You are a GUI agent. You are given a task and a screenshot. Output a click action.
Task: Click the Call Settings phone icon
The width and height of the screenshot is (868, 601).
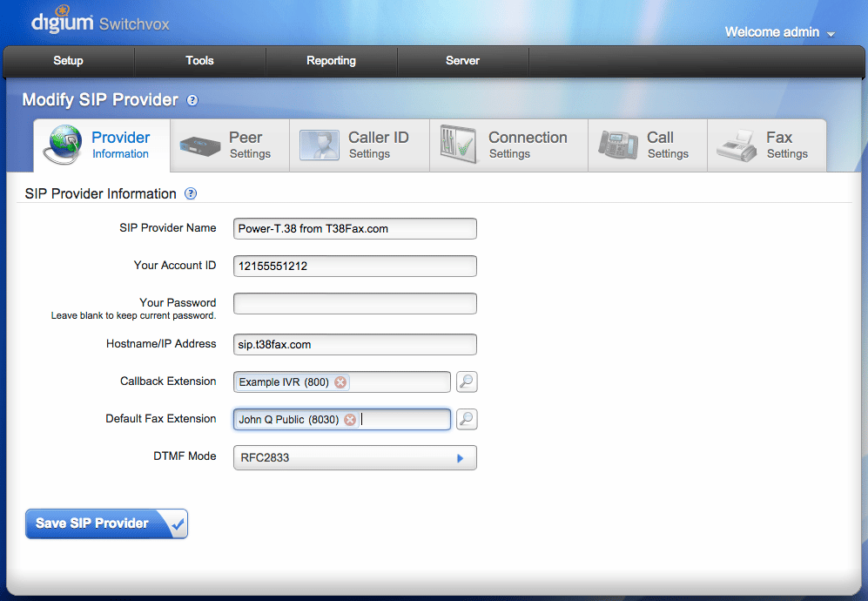[618, 145]
